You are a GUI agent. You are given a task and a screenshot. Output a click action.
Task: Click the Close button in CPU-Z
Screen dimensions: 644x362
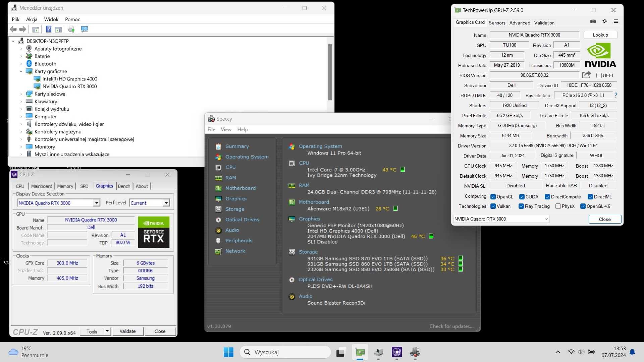click(x=160, y=331)
